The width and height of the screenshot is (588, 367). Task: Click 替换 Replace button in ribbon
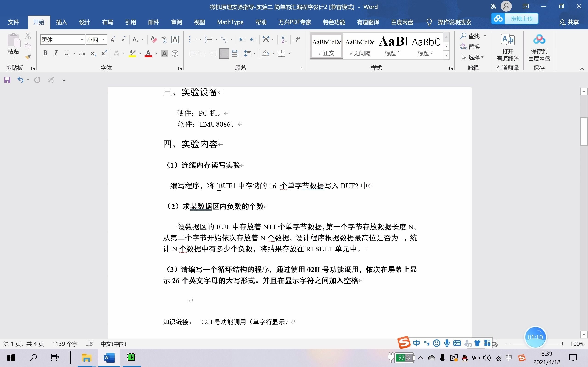[x=471, y=47]
